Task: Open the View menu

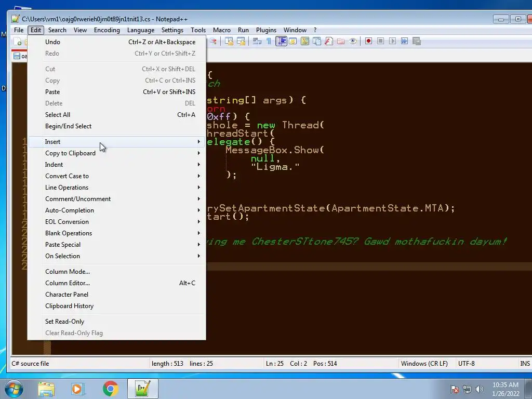Action: 80,30
